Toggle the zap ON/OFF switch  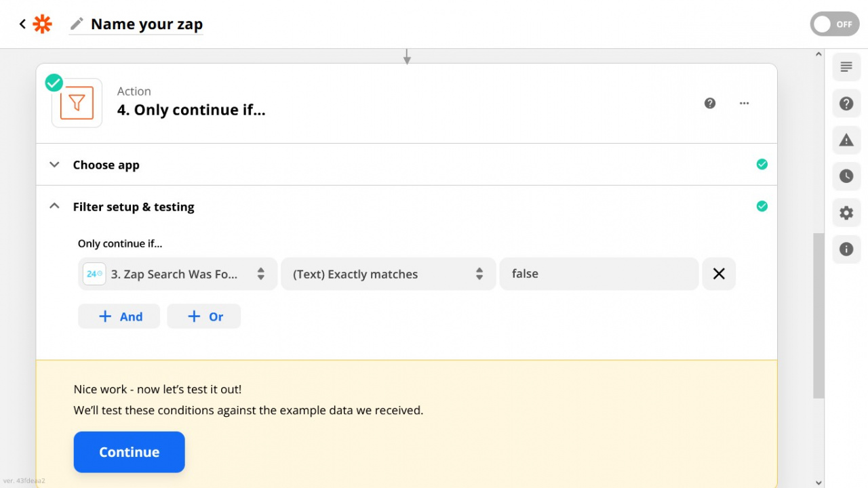point(835,24)
